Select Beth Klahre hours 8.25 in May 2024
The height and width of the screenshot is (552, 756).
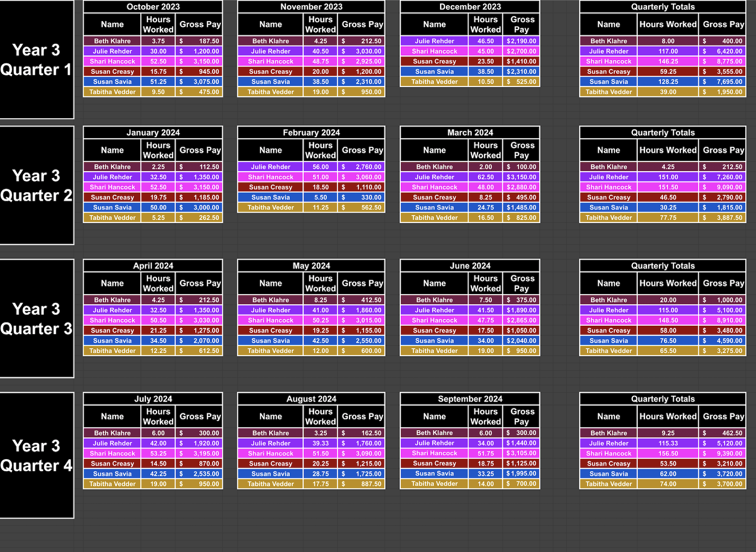click(320, 300)
